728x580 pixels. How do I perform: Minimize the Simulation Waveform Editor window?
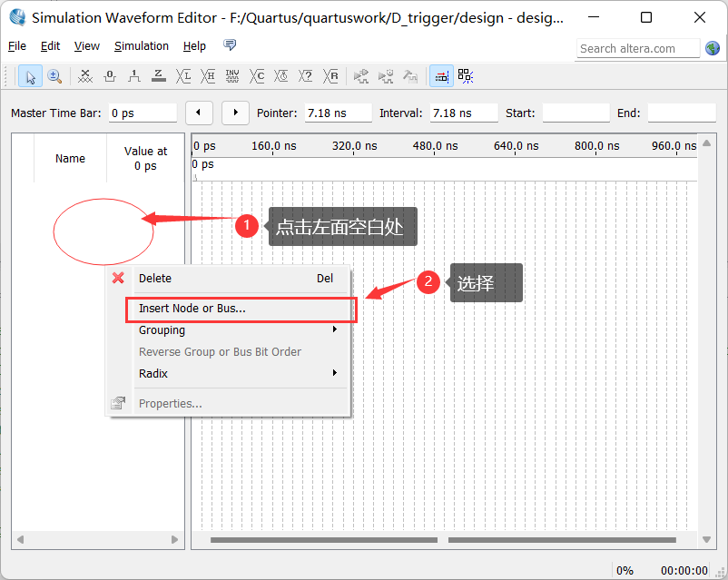pos(594,17)
